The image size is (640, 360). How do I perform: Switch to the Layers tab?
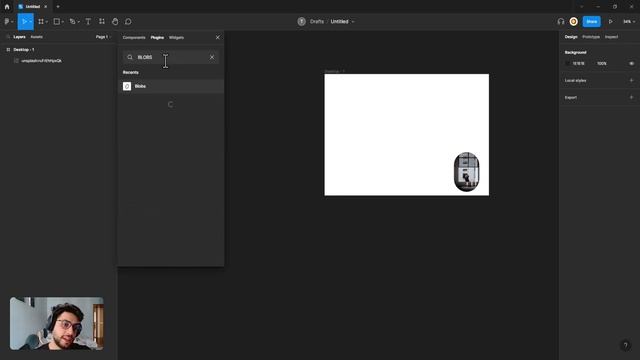click(19, 37)
